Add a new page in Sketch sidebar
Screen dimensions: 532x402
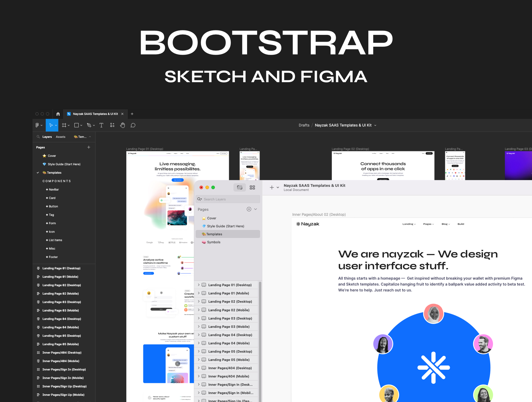point(249,209)
